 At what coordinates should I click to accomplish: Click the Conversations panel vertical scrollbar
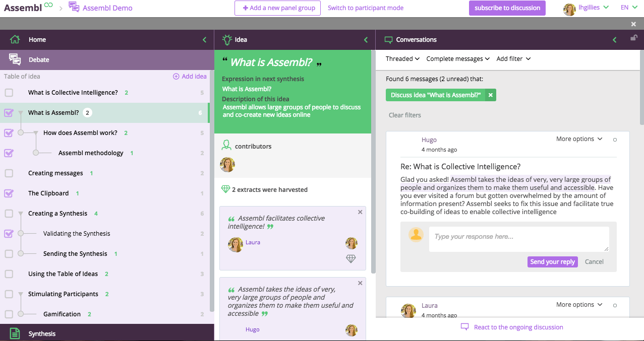click(x=641, y=87)
